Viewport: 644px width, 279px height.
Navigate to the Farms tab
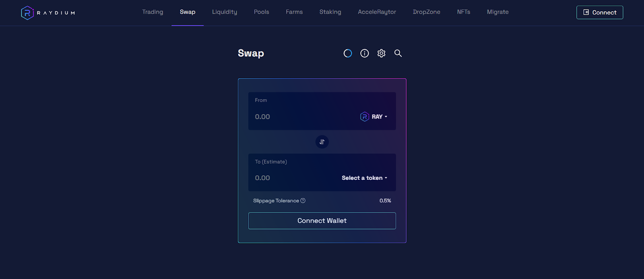point(294,12)
